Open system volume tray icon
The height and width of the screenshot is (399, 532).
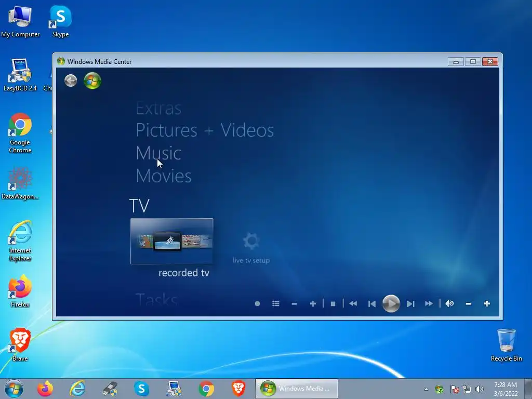point(480,389)
